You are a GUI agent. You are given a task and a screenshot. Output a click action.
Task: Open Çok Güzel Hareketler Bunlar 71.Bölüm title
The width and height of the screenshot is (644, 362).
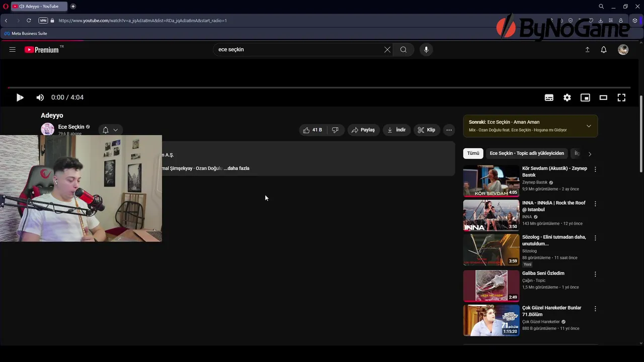click(552, 311)
